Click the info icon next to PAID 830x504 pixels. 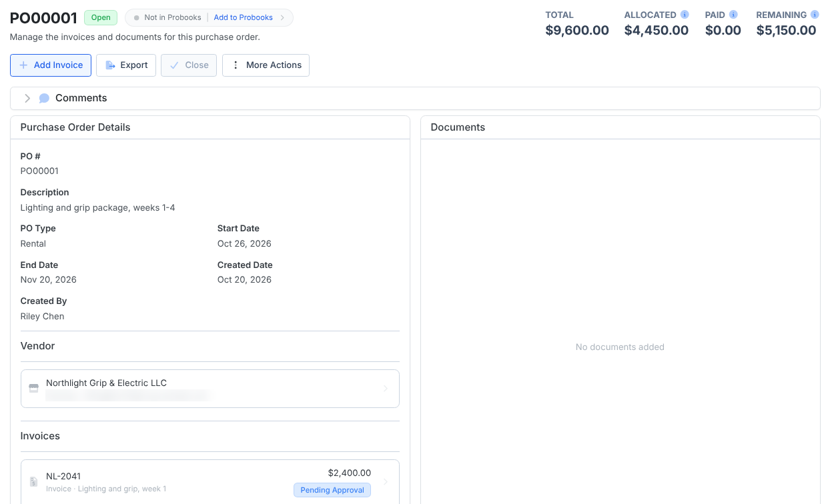[733, 15]
